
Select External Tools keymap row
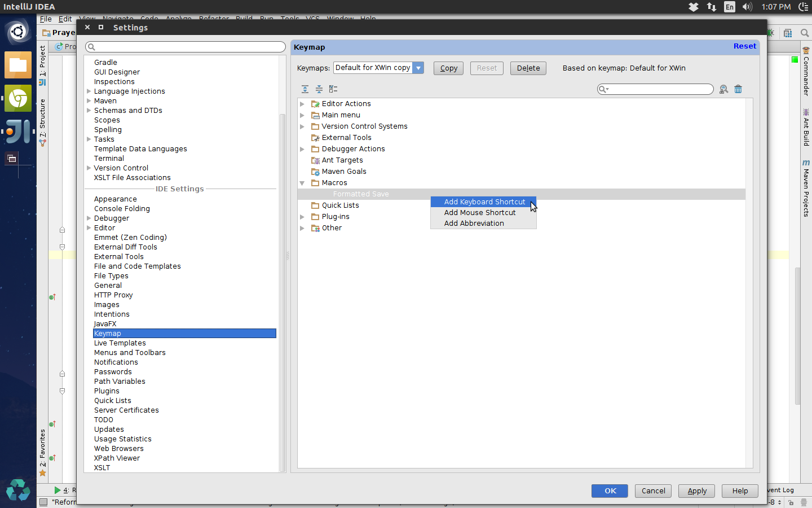[x=347, y=138]
